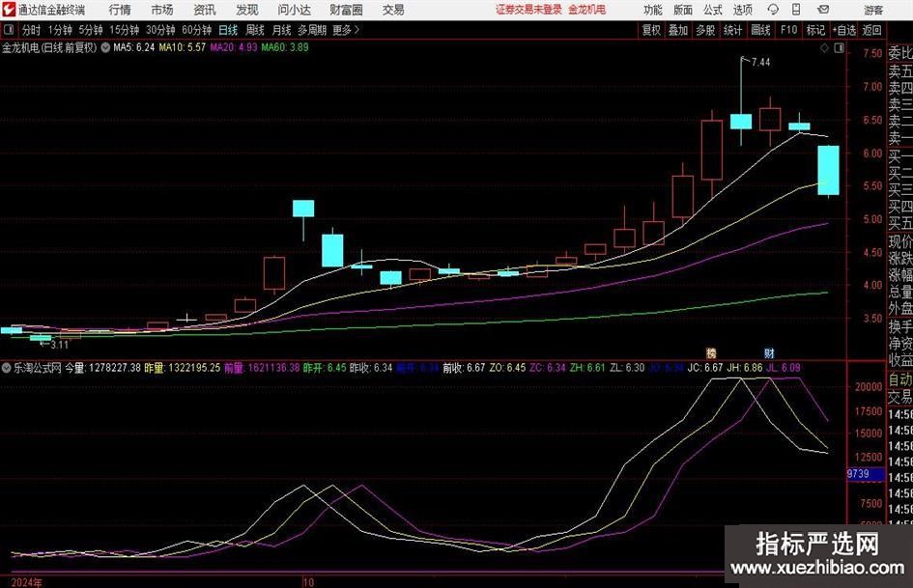913x588 pixels.
Task: Click the 证券交易未登录 login status text
Action: pyautogui.click(x=528, y=10)
